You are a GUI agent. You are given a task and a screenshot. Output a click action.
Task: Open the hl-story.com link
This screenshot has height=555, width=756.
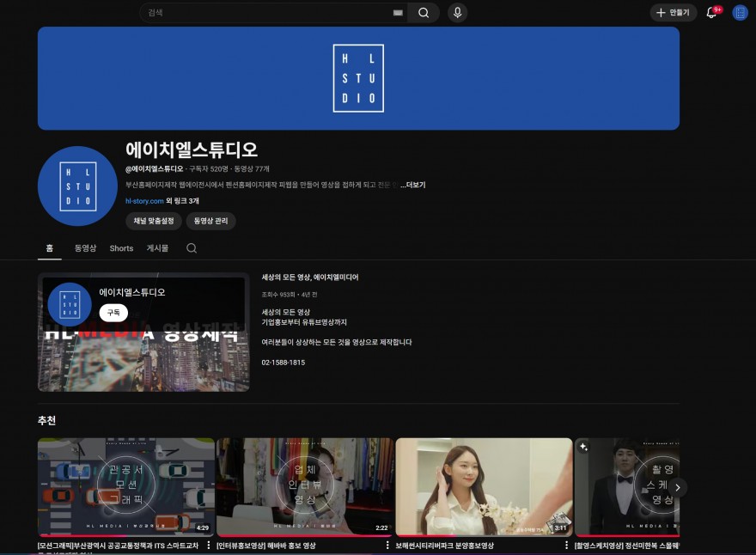pos(143,201)
